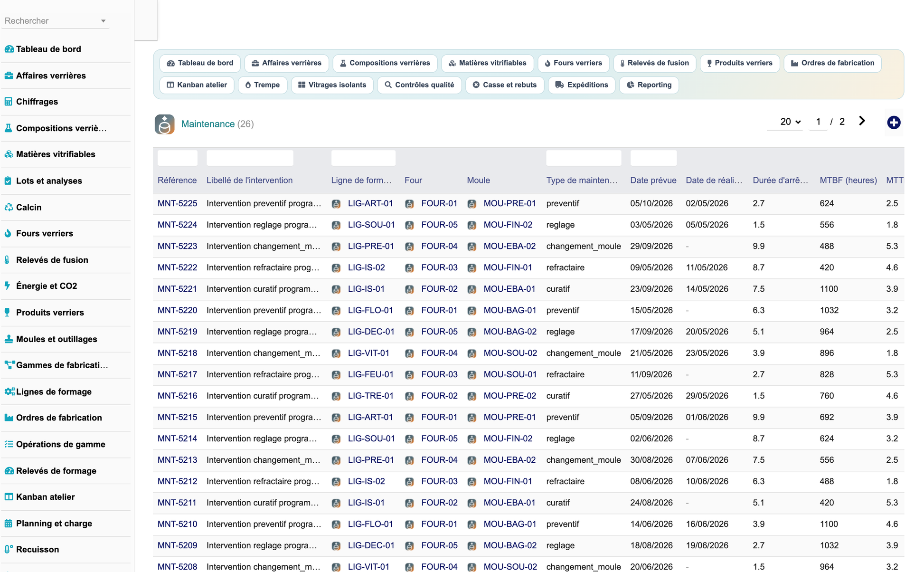Sort by the Date prévue column header
Image resolution: width=924 pixels, height=572 pixels.
click(653, 181)
